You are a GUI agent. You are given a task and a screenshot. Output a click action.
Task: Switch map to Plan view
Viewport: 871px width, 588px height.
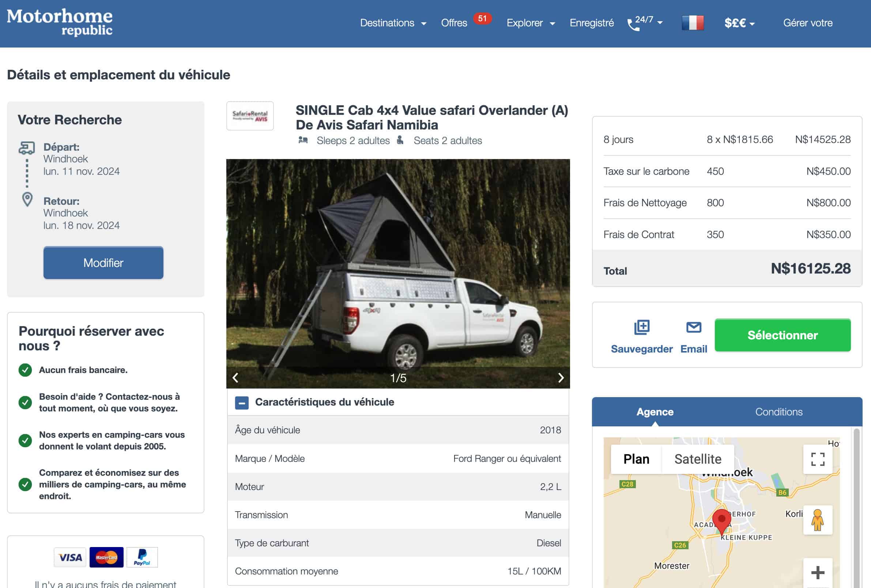click(x=636, y=459)
